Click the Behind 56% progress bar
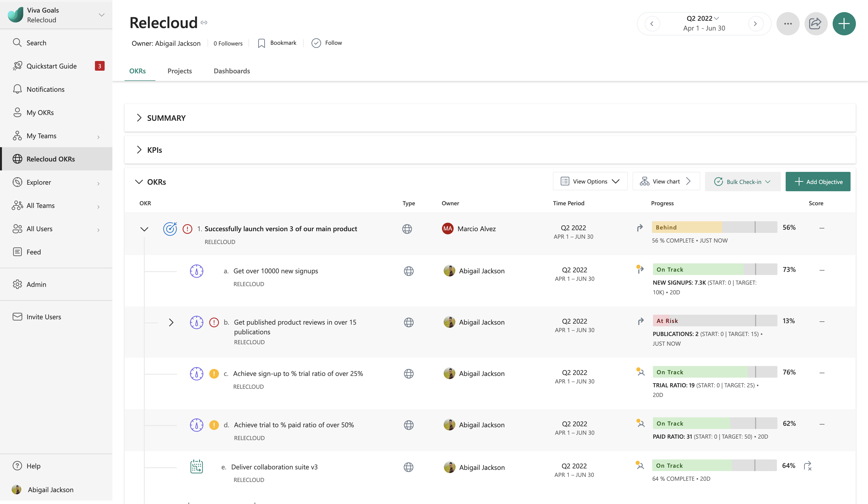The height and width of the screenshot is (504, 868). 714,227
